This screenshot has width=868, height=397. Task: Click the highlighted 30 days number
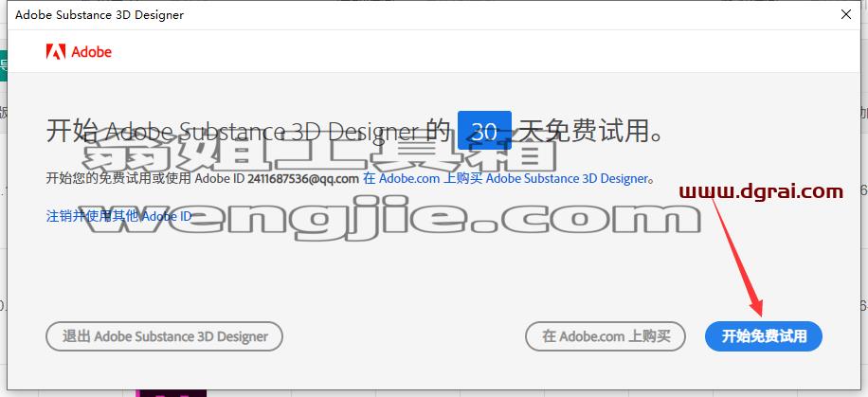pos(484,131)
